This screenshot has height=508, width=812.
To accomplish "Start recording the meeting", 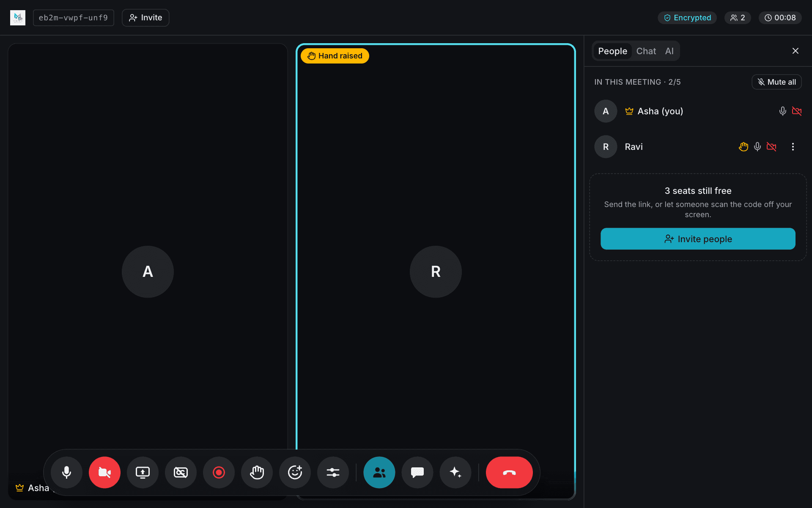I will click(219, 472).
